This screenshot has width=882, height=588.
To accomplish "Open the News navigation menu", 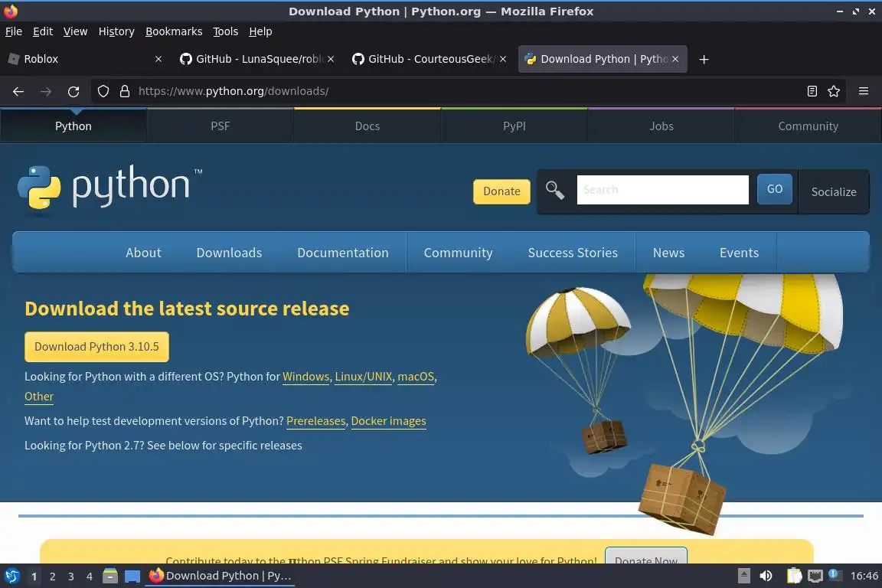I will click(x=668, y=253).
